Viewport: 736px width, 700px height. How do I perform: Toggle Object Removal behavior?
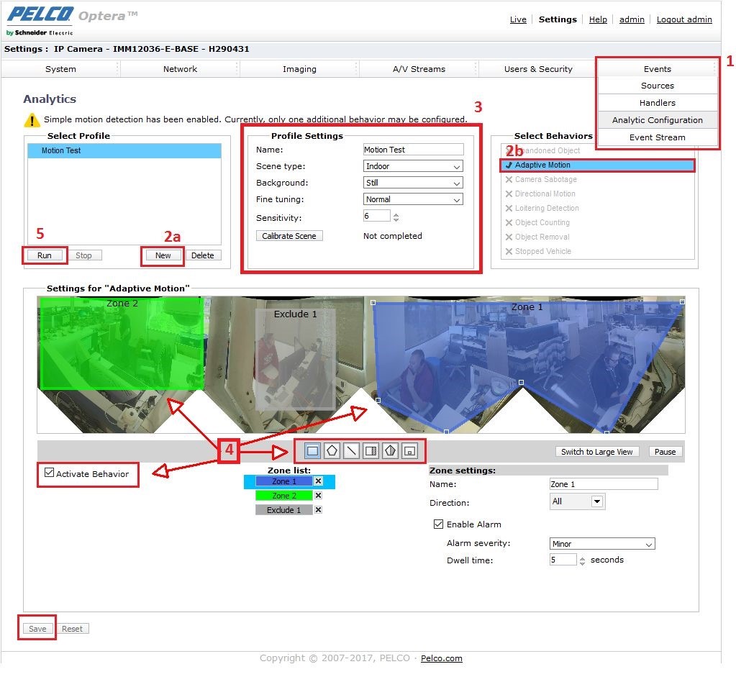click(x=597, y=237)
